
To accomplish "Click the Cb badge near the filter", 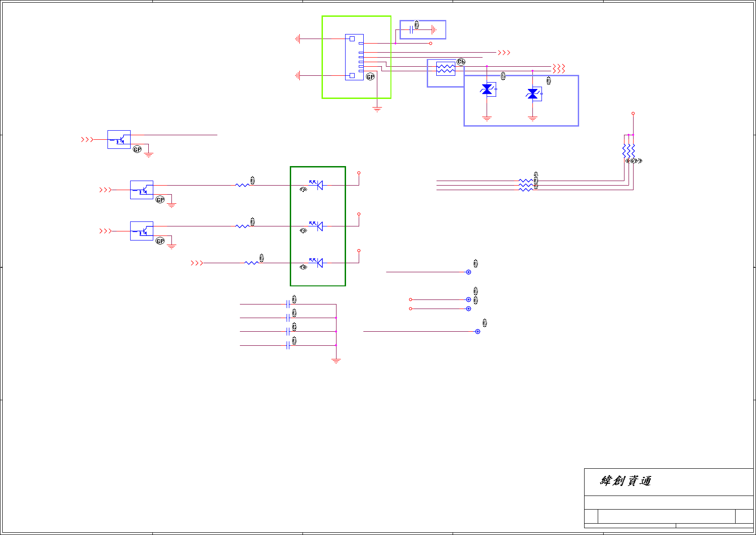I will (x=461, y=62).
